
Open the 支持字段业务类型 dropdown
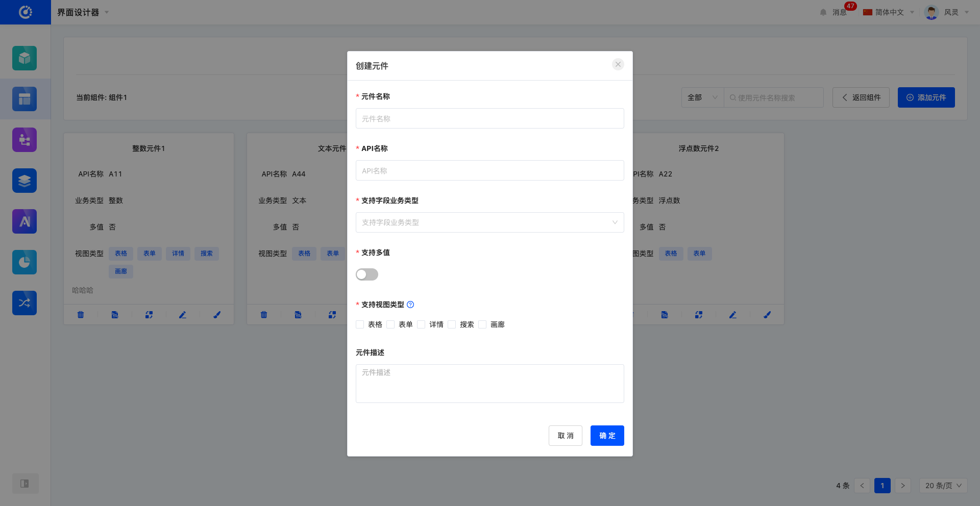pos(489,222)
